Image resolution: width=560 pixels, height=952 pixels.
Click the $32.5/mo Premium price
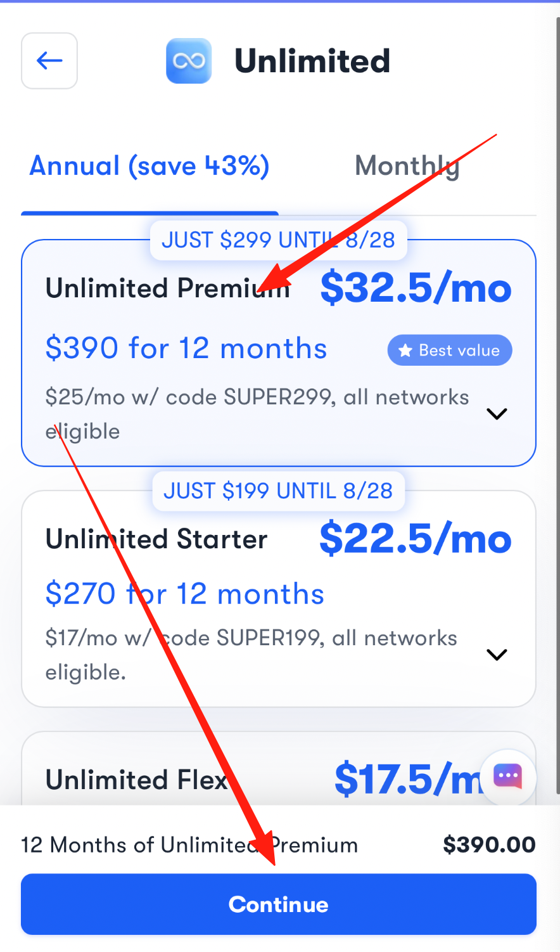(x=416, y=288)
